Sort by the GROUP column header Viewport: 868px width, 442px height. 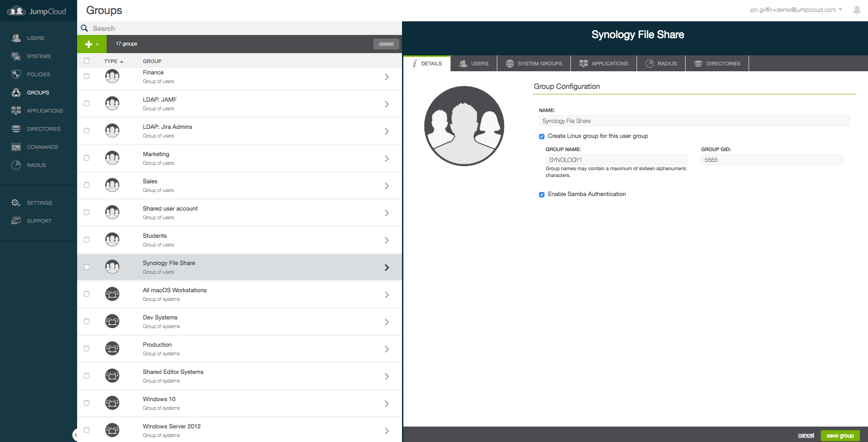pyautogui.click(x=152, y=61)
